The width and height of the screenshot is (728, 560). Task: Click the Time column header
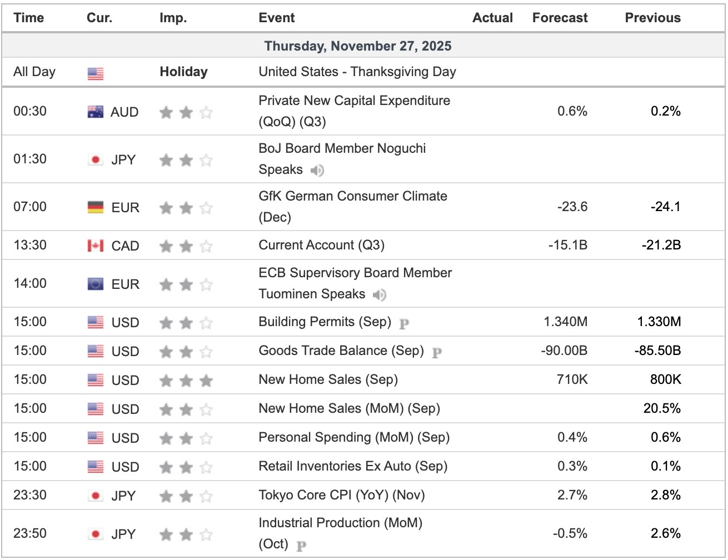(29, 18)
